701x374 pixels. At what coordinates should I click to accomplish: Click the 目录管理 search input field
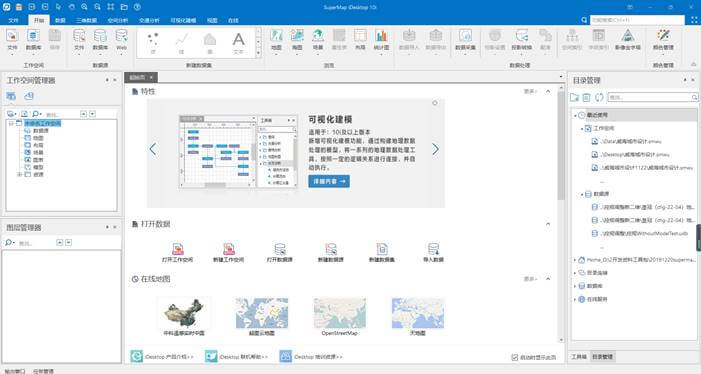tap(652, 97)
